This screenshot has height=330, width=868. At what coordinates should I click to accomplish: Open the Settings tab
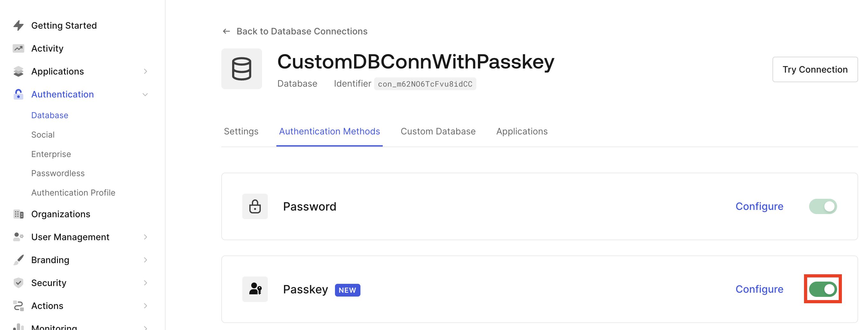coord(241,132)
